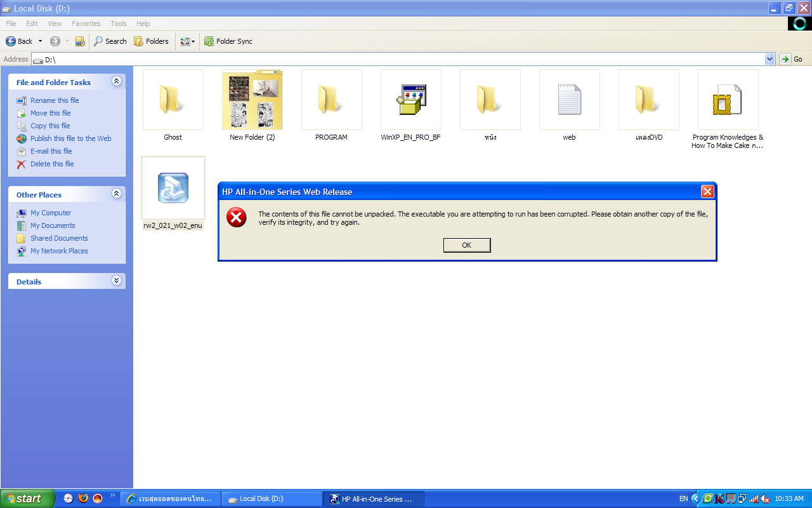Expand the Details panel
Viewport: 812px width, 508px height.
(x=116, y=281)
